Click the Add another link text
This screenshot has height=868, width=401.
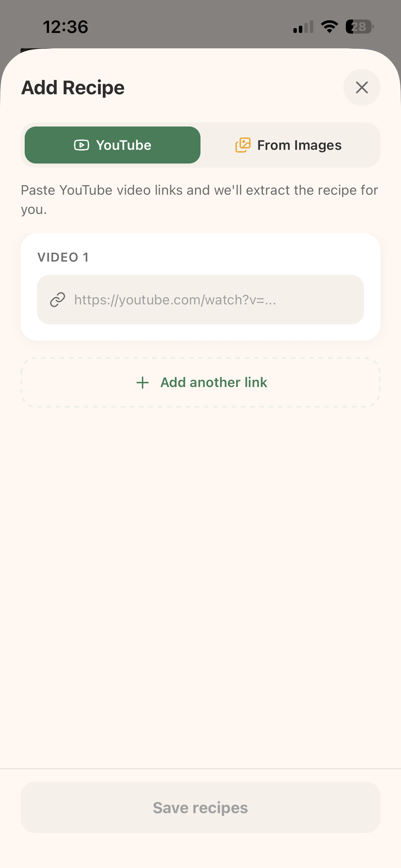pyautogui.click(x=214, y=383)
